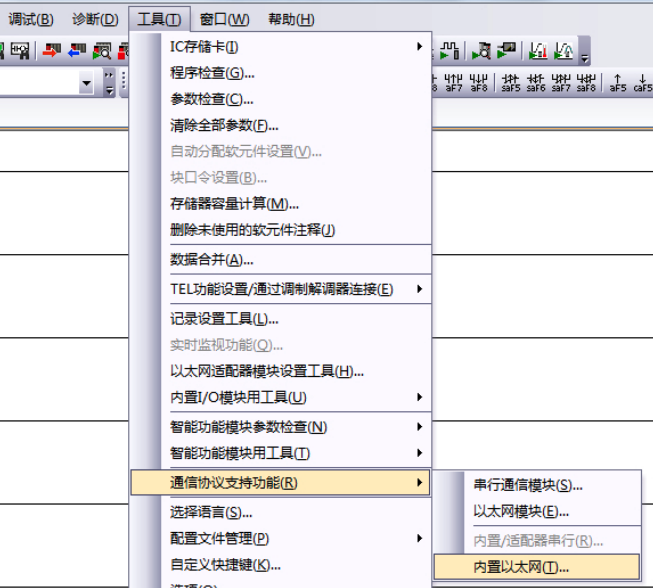Viewport: 653px width, 588px height.
Task: Click the saF6 ladder contact icon
Action: [x=536, y=82]
